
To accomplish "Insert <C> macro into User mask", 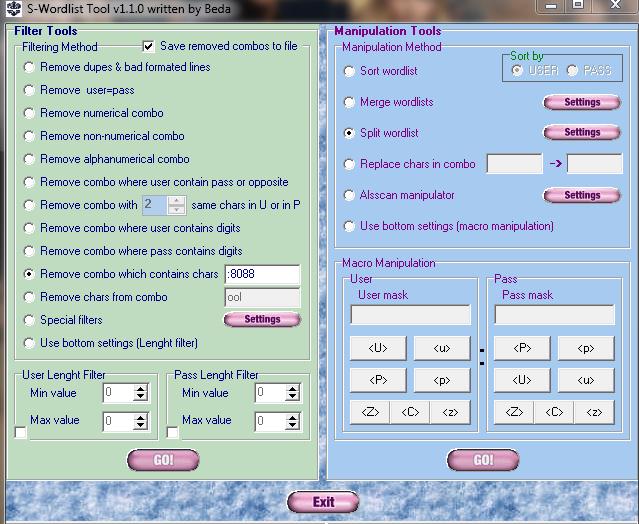I will pos(410,412).
